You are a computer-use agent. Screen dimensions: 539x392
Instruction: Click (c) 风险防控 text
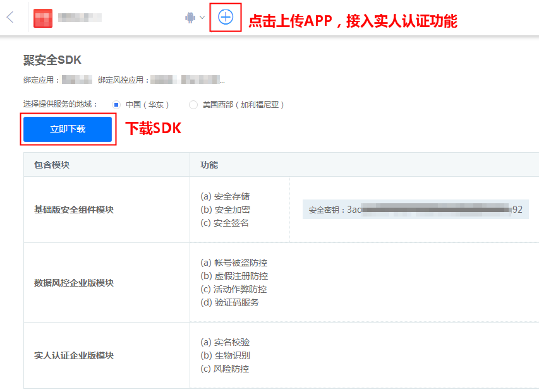[224, 369]
